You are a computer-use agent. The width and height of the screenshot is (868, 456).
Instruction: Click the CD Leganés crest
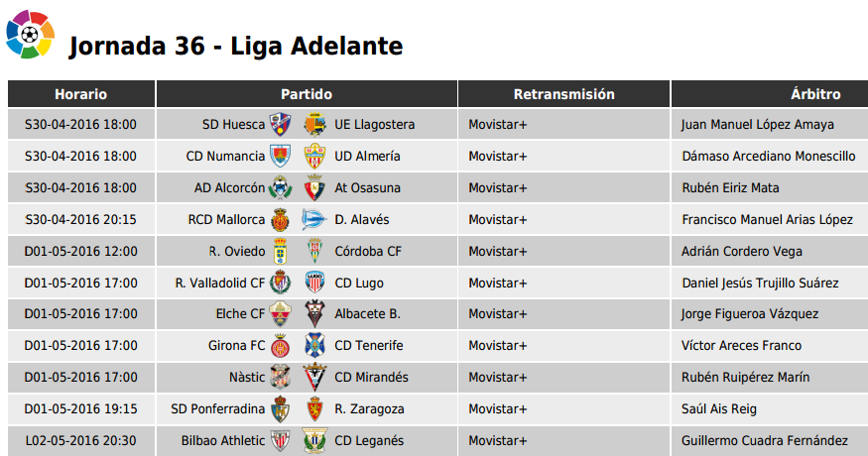pyautogui.click(x=314, y=440)
